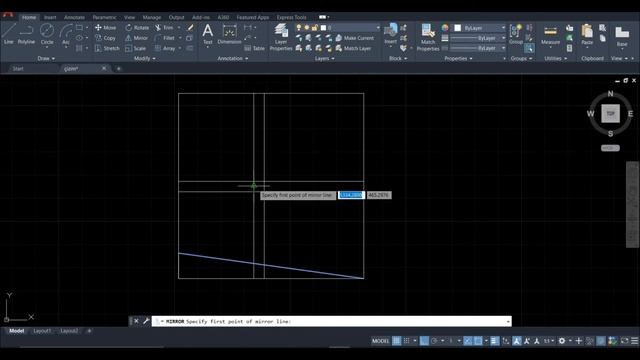
Task: Click the command line input field
Action: [331, 321]
